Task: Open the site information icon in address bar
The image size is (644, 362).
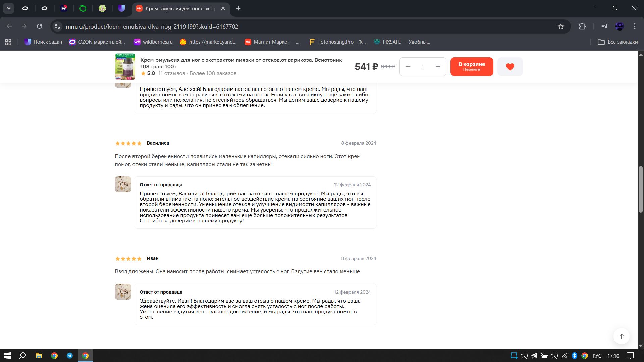Action: 57,26
